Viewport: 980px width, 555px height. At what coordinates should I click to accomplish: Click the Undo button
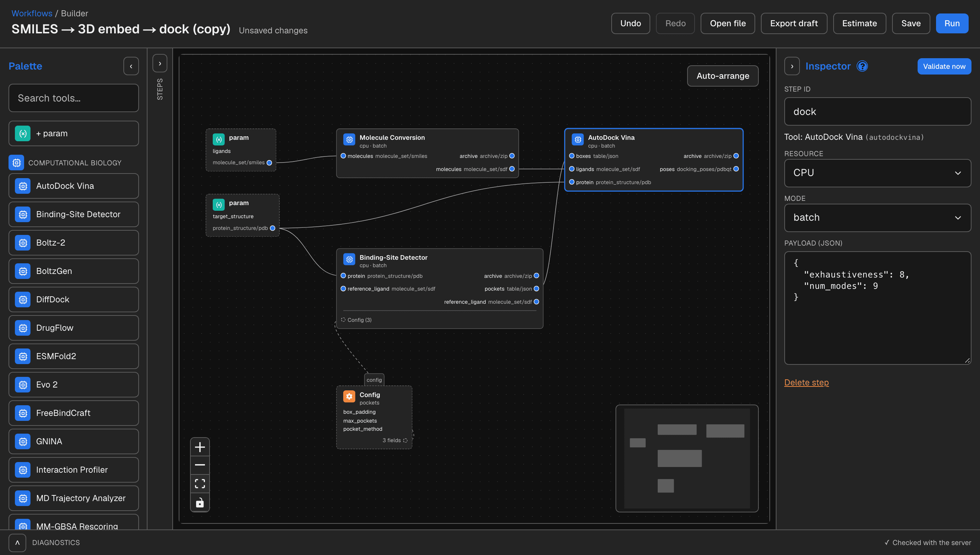630,24
